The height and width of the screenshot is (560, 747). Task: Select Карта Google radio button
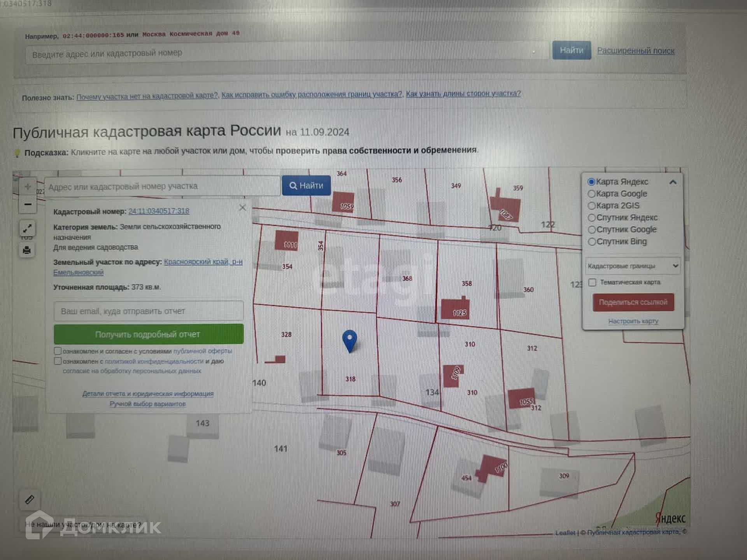591,194
